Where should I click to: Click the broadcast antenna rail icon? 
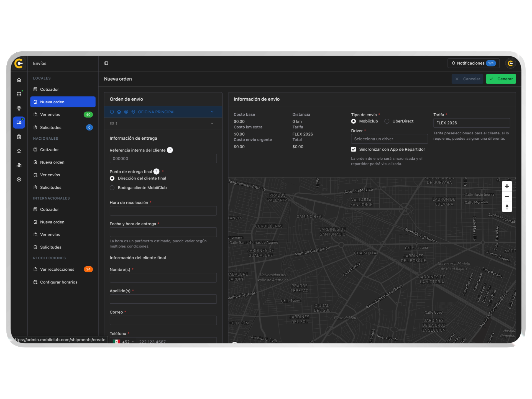point(19,108)
